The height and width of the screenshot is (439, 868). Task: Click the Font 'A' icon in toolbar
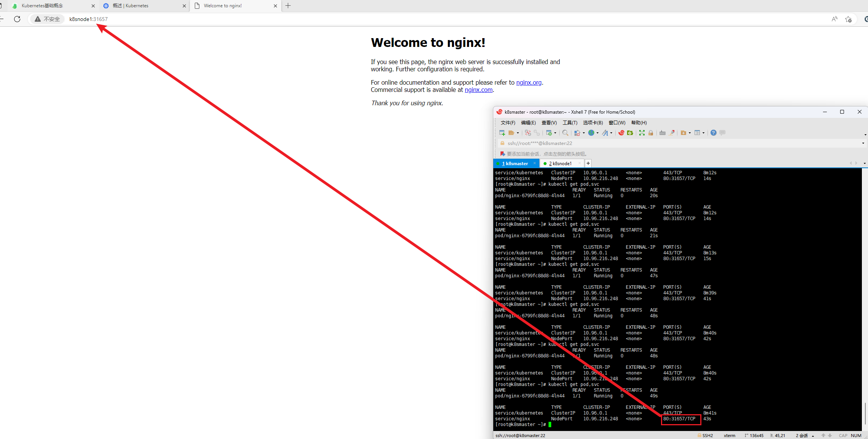(605, 133)
